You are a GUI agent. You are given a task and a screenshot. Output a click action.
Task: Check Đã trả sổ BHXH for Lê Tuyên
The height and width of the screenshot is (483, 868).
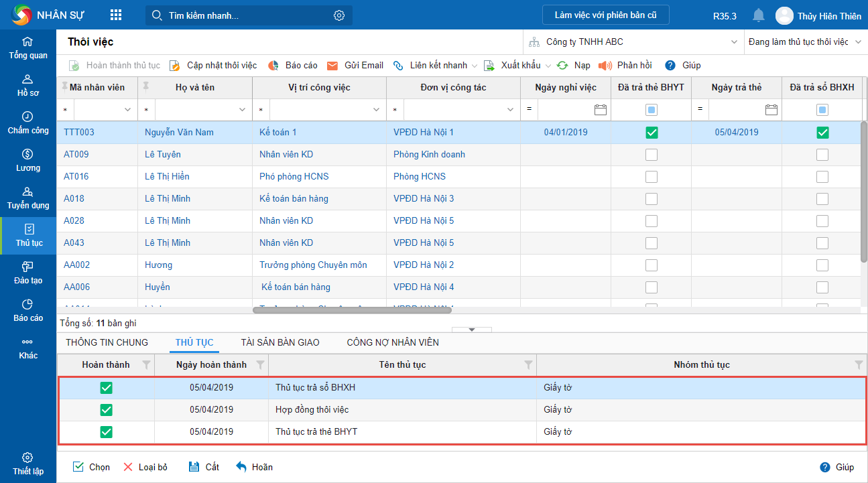click(x=822, y=155)
